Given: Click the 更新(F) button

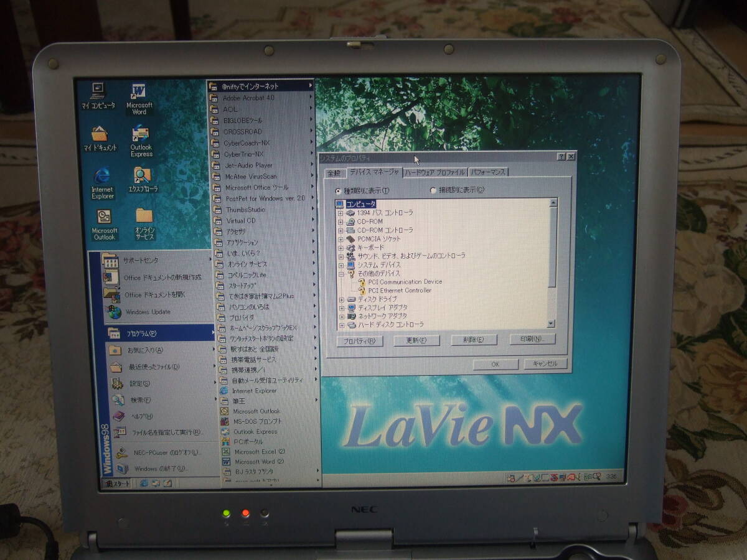Looking at the screenshot, I should [x=416, y=340].
